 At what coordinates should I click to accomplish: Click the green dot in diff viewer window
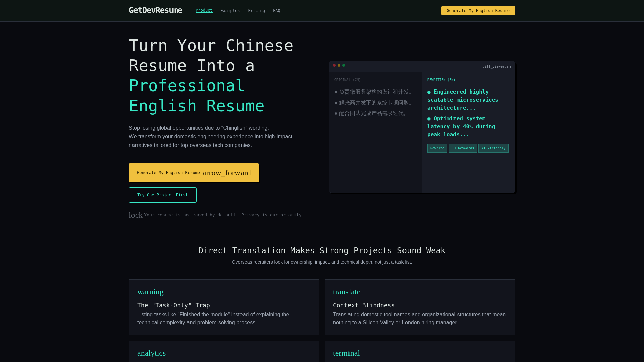(344, 65)
